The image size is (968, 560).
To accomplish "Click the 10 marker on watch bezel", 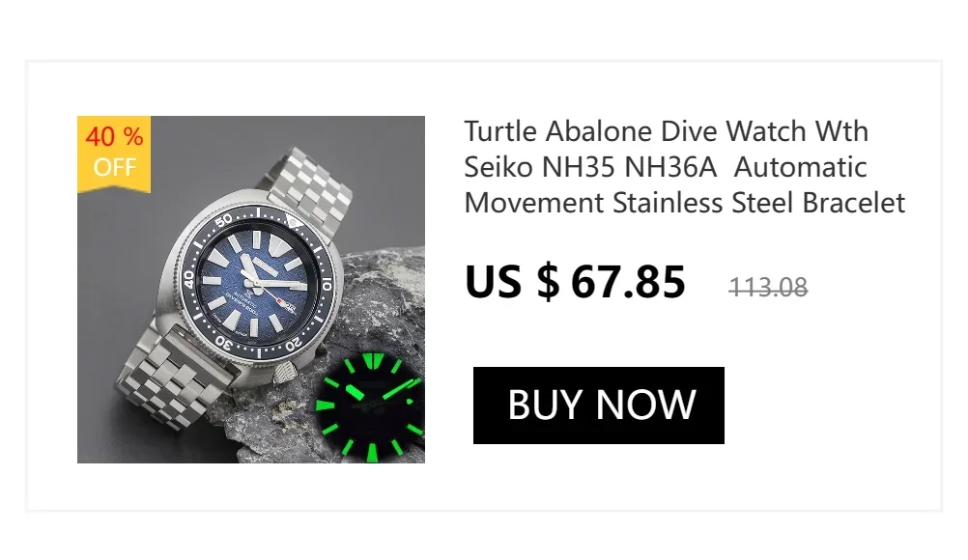I will pyautogui.click(x=326, y=284).
